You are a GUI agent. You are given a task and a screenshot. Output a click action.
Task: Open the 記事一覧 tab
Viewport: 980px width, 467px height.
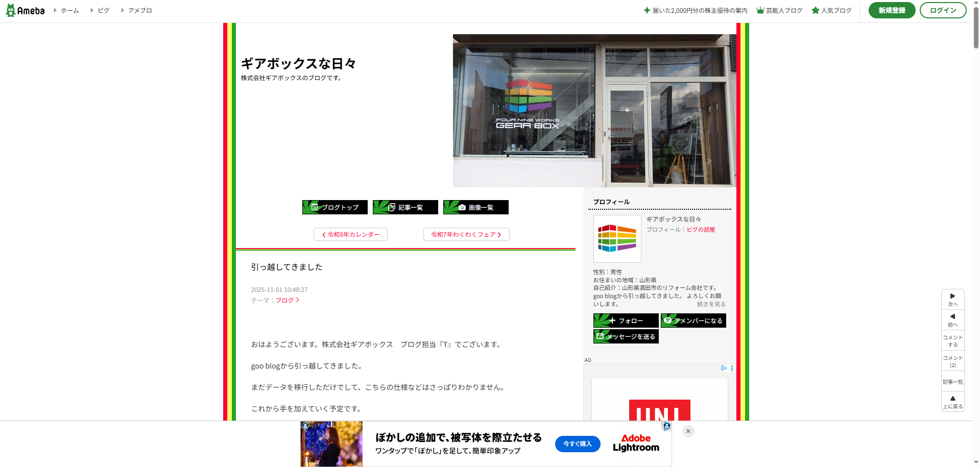[x=405, y=207]
